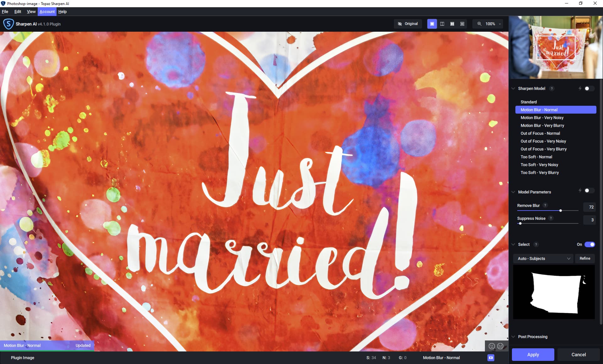Expand the Post Processing section

[x=533, y=337]
